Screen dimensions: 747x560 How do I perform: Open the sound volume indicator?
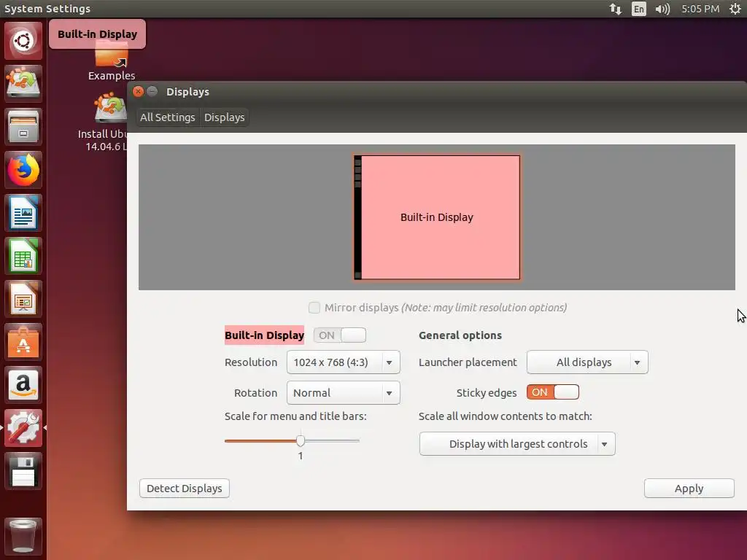pos(662,9)
